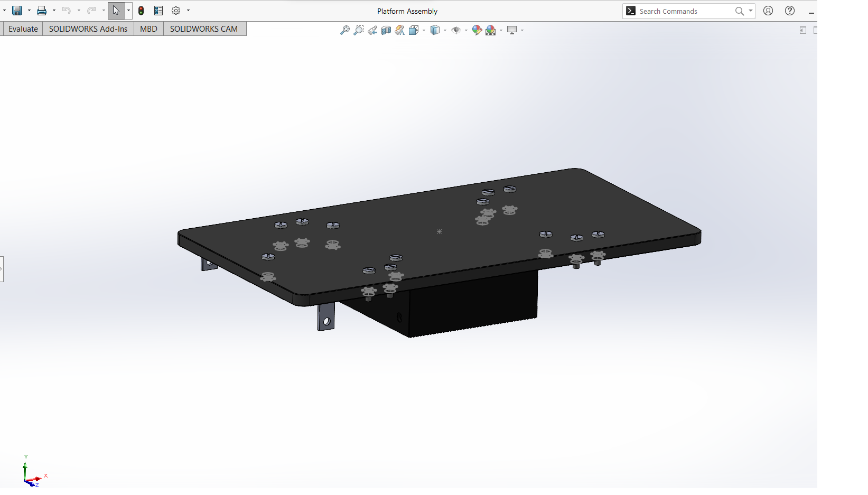Open the Dynamic Annotation Views tool

[400, 30]
